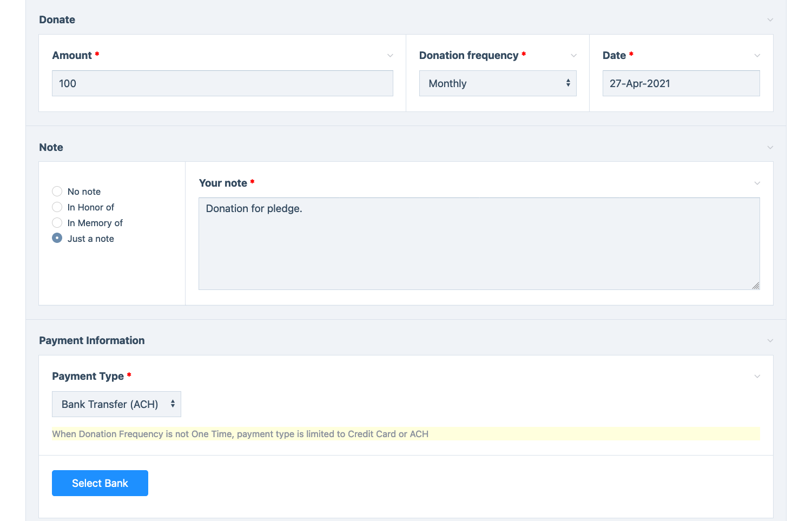Open the Bank Transfer (ACH) payment dropdown
Image resolution: width=812 pixels, height=521 pixels.
116,404
